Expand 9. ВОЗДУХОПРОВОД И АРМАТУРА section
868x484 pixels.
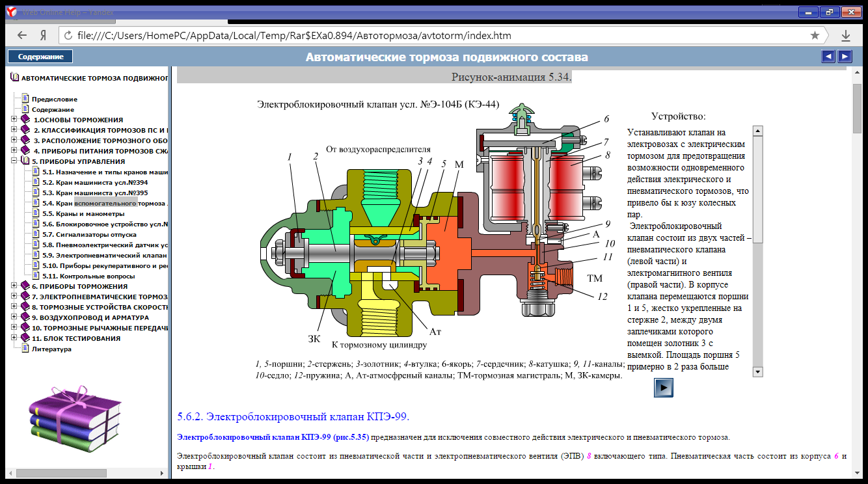pyautogui.click(x=14, y=317)
